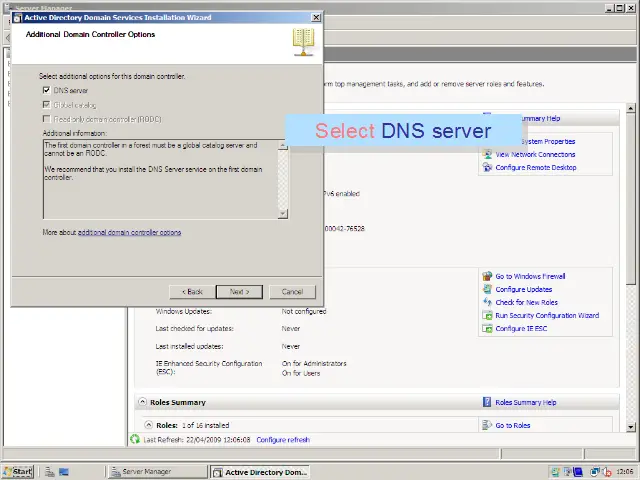The width and height of the screenshot is (640, 480).
Task: Launch Run Security Configuration Wizard link
Action: pos(547,316)
